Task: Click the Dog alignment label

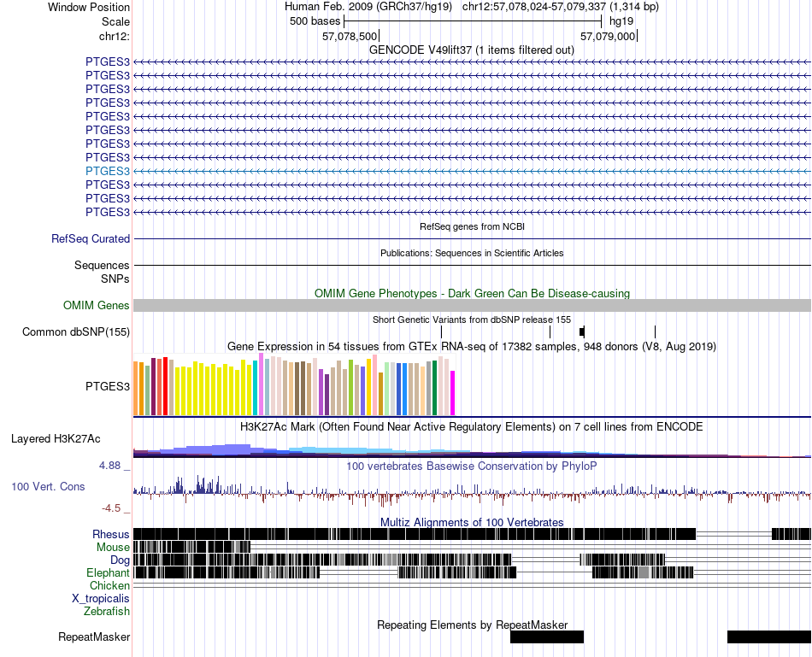Action: 121,560
